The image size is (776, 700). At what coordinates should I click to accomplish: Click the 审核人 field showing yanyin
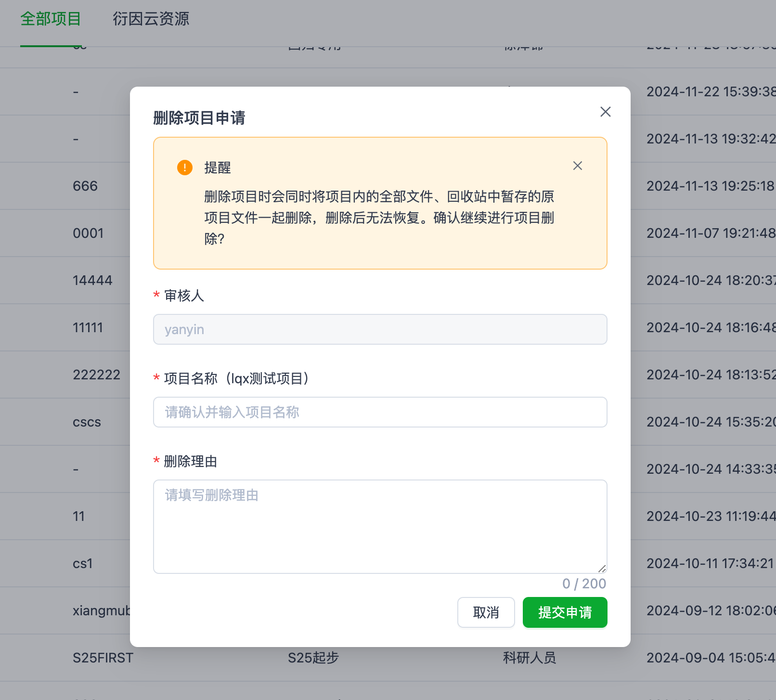[x=380, y=329]
